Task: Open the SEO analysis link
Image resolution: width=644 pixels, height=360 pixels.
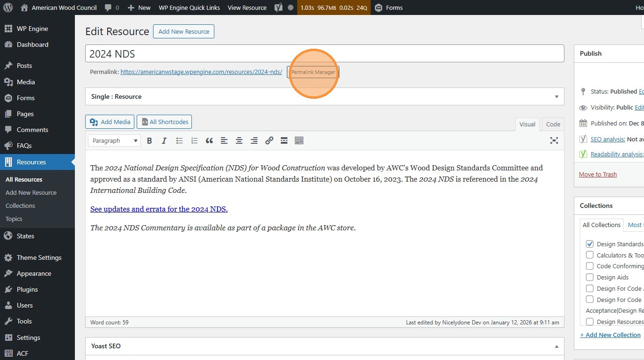Action: pos(607,139)
